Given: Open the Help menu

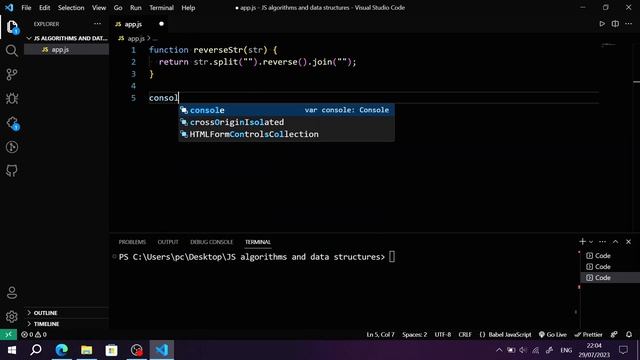Looking at the screenshot, I should [188, 7].
